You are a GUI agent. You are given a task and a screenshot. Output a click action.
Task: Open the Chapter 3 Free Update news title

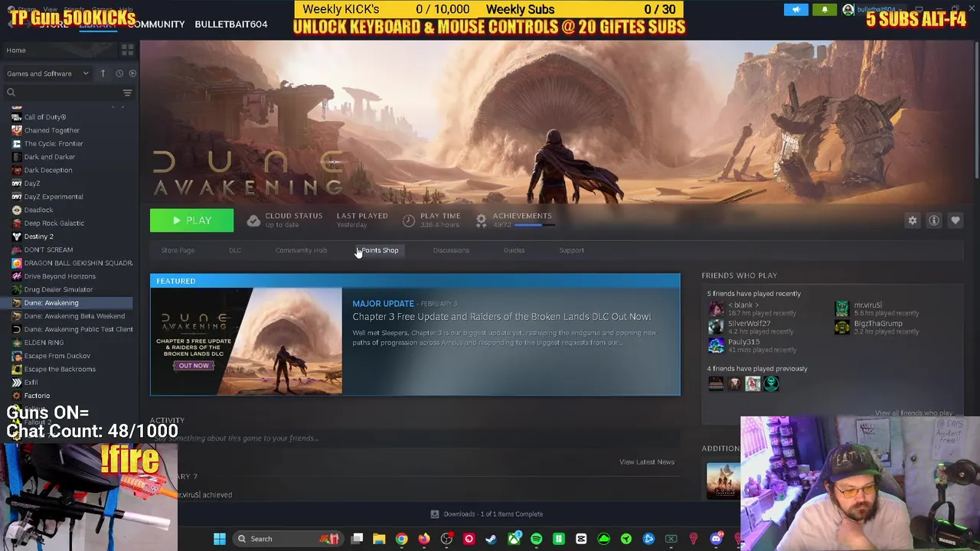[x=501, y=317]
